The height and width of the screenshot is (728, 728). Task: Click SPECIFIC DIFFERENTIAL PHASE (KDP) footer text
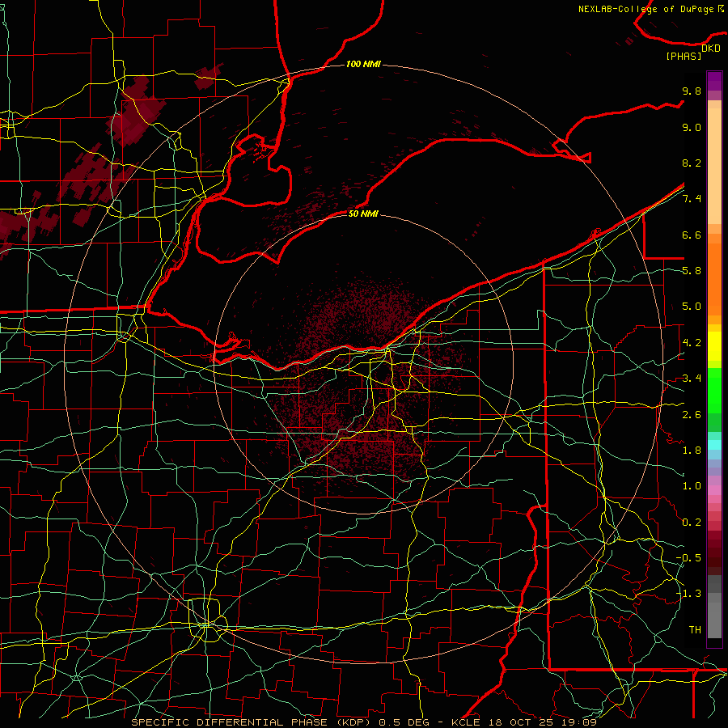pyautogui.click(x=251, y=722)
